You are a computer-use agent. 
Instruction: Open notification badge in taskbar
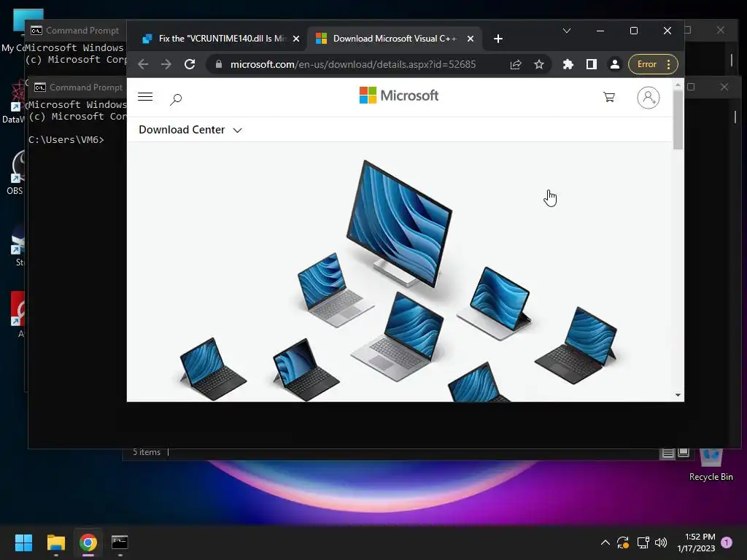(727, 542)
